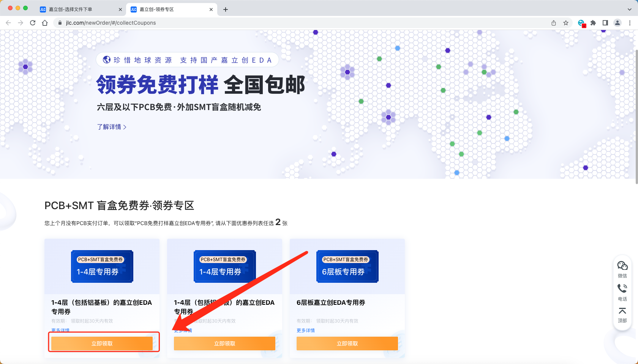Click the lock icon in address bar
The width and height of the screenshot is (638, 364).
point(60,23)
